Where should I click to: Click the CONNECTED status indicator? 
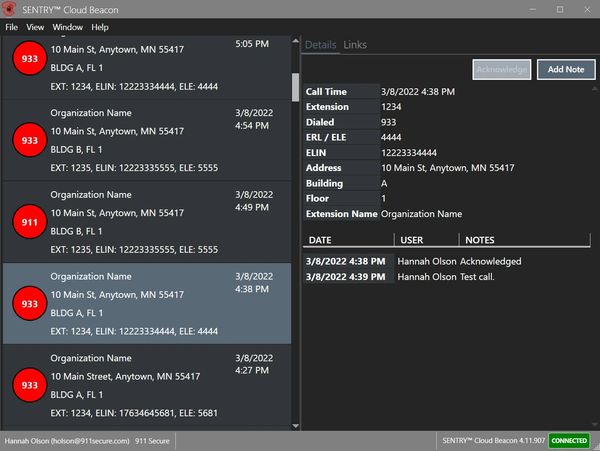[x=569, y=441]
